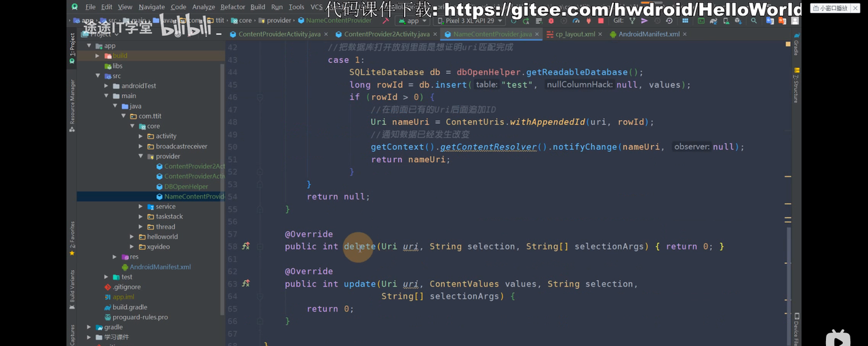Open the Profiler gauge icon
This screenshot has width=868, height=346.
coord(576,21)
